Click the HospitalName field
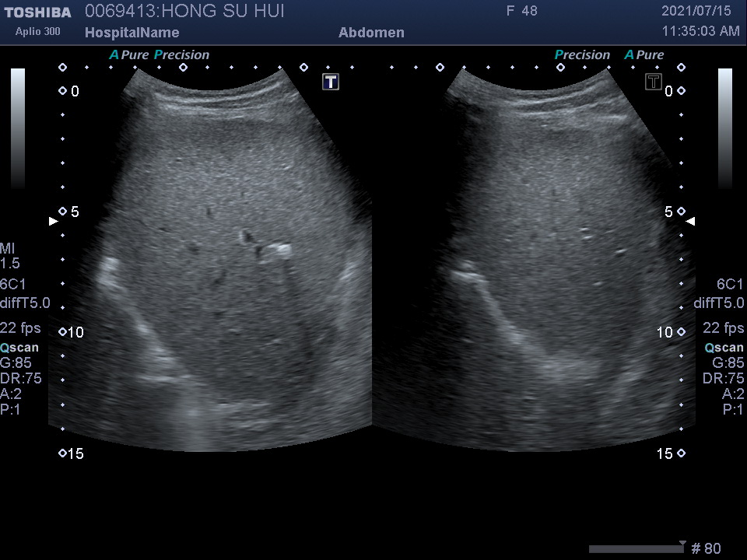This screenshot has height=560, width=747. point(132,33)
